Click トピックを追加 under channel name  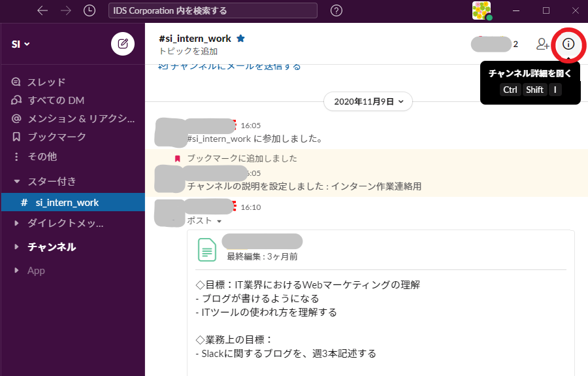click(x=188, y=52)
